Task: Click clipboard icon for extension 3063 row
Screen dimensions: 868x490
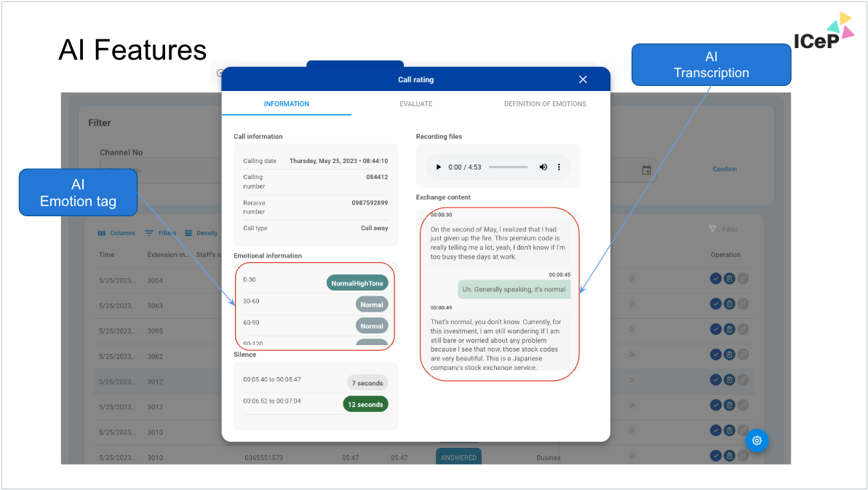Action: click(x=729, y=304)
